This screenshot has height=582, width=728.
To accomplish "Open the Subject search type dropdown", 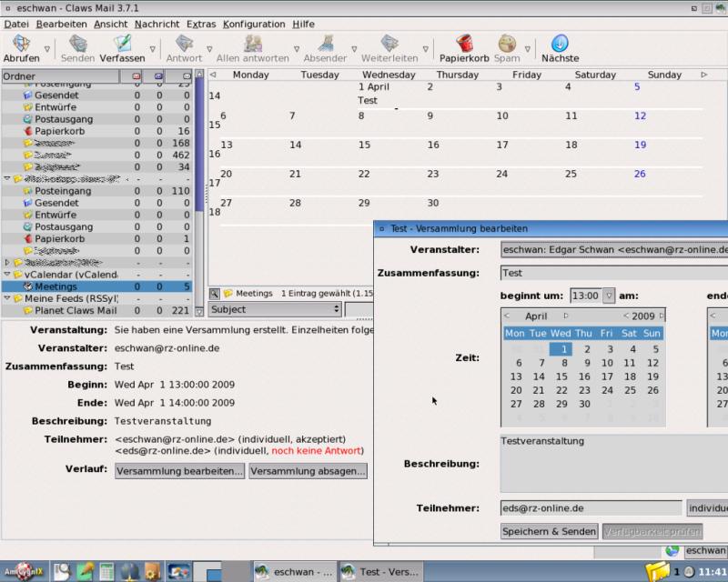I will (275, 309).
